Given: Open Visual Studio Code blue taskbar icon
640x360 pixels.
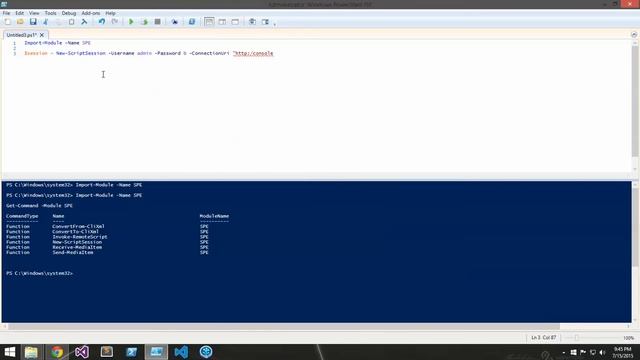Looking at the screenshot, I should point(181,352).
